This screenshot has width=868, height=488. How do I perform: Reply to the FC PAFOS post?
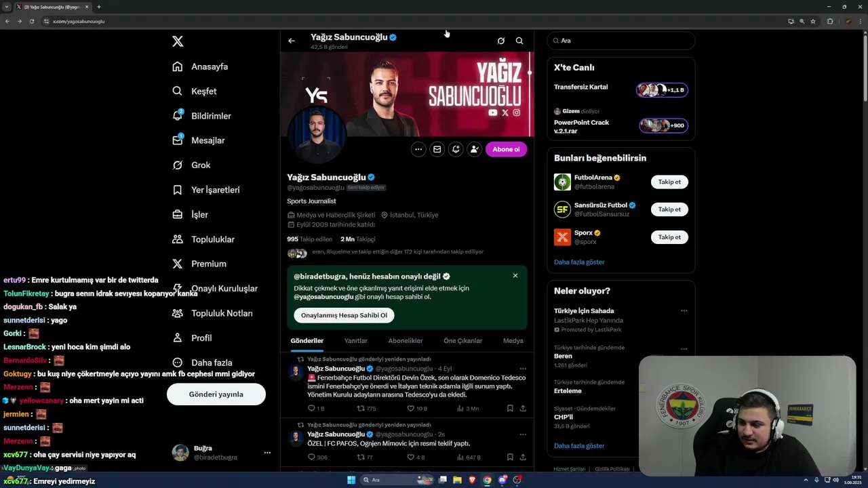pos(317,457)
